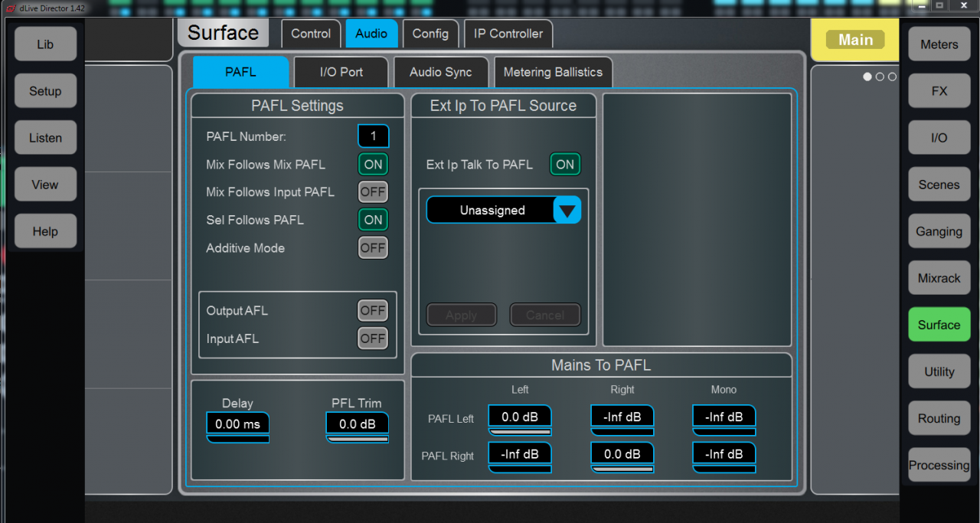
Task: Toggle Input AFL switch
Action: [x=373, y=338]
